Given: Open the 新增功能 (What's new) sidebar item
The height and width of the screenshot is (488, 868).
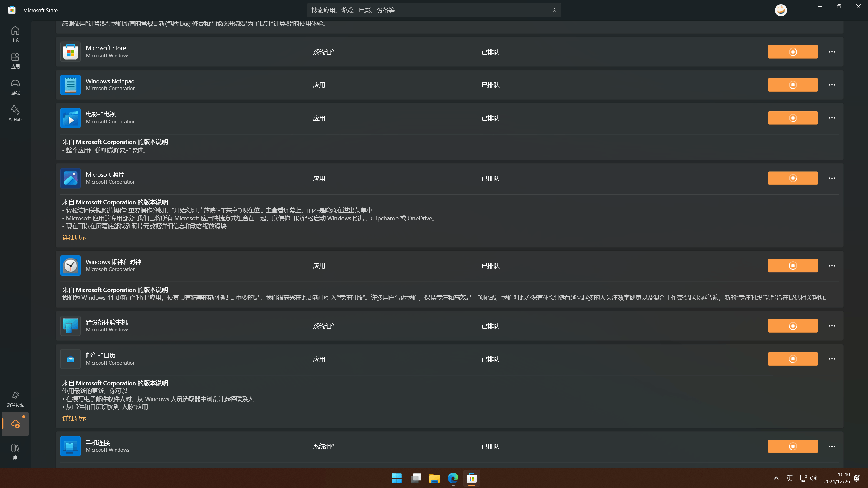Looking at the screenshot, I should click(15, 398).
